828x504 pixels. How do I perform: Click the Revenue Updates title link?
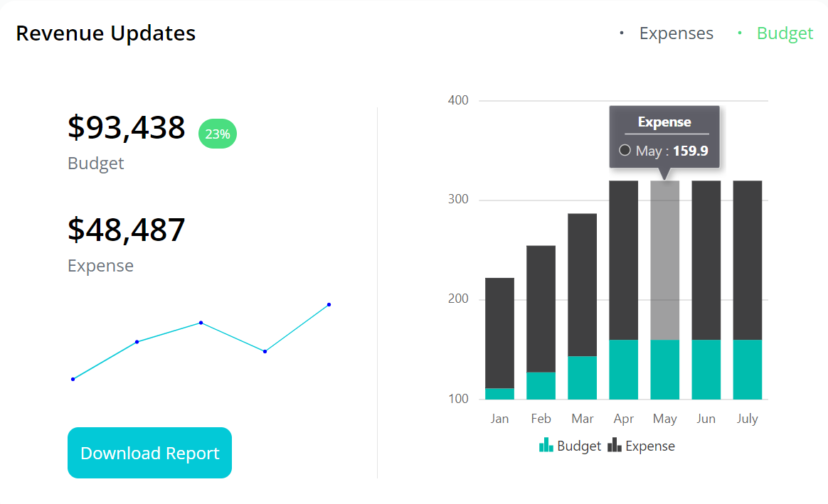coord(105,33)
